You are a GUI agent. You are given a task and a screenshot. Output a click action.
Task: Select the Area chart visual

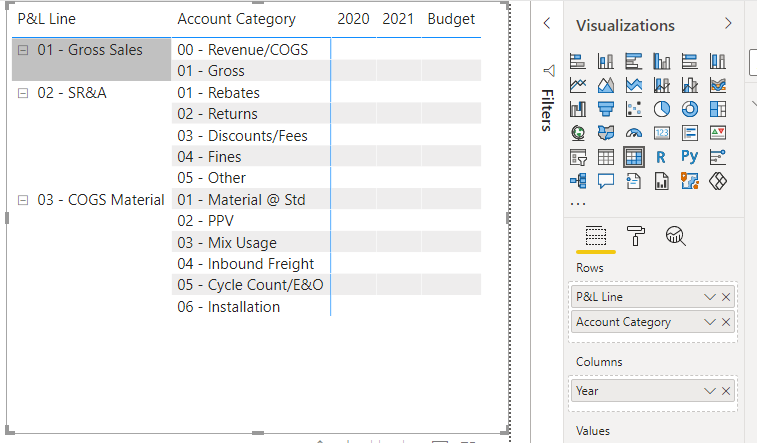tap(606, 85)
